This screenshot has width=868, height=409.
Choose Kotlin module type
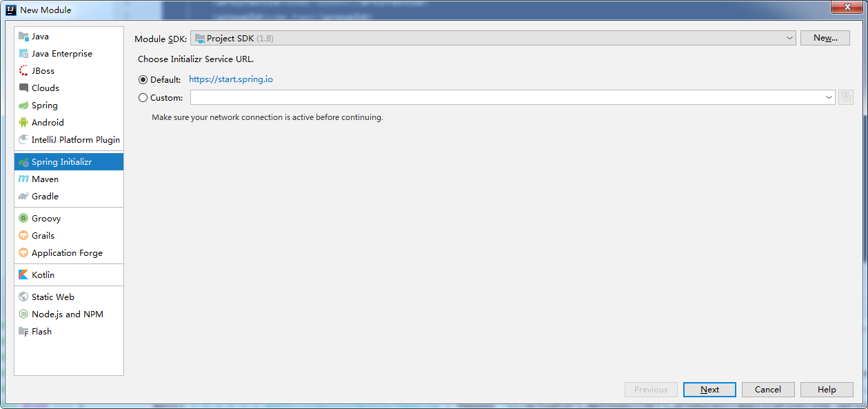click(x=69, y=275)
